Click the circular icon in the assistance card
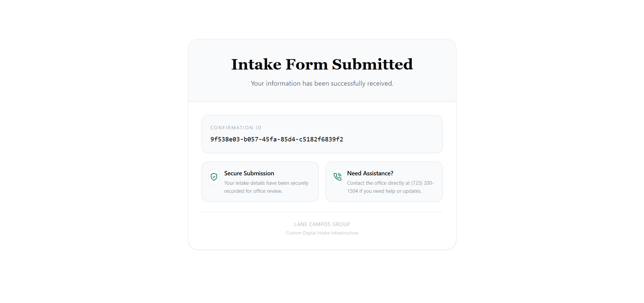Screen dimensions: 644x303 pyautogui.click(x=337, y=177)
